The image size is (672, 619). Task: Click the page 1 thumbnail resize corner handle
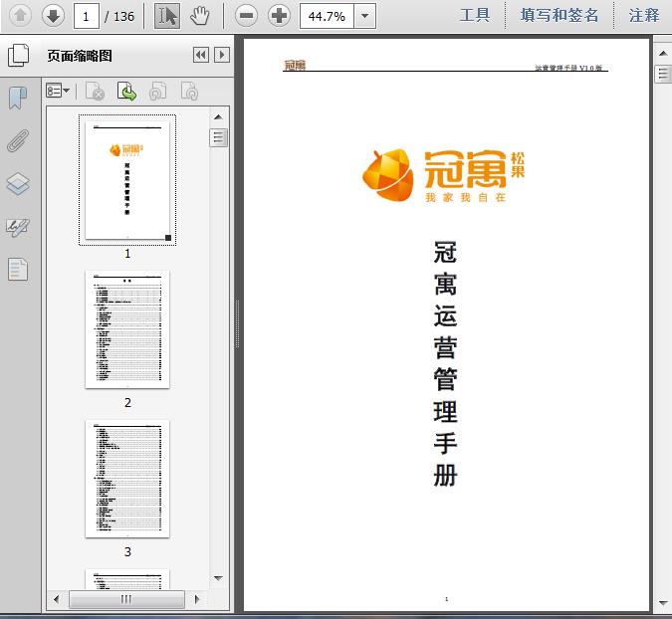168,238
